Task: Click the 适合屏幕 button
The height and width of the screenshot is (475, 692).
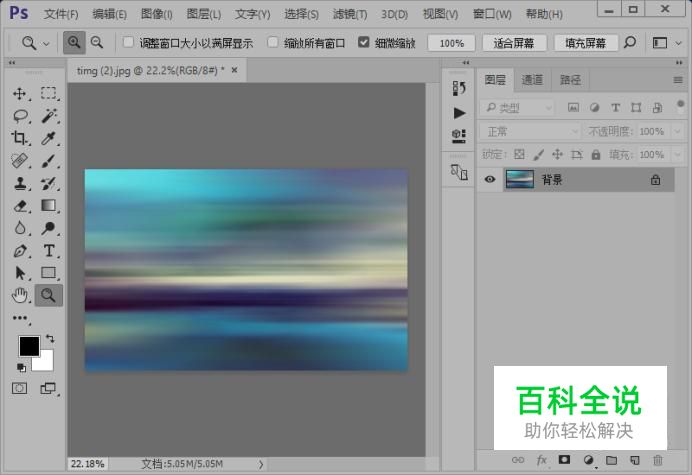Action: (514, 43)
